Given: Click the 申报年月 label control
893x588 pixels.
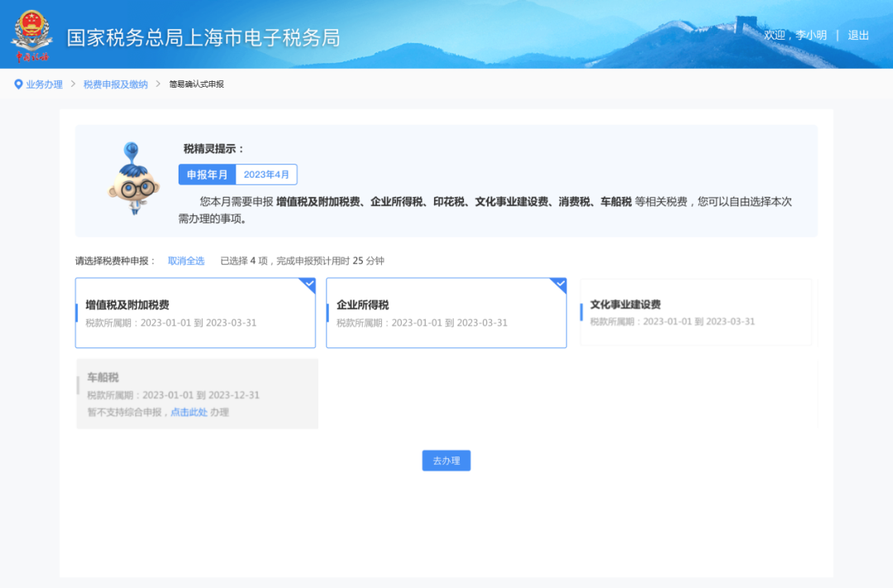Looking at the screenshot, I should 207,174.
